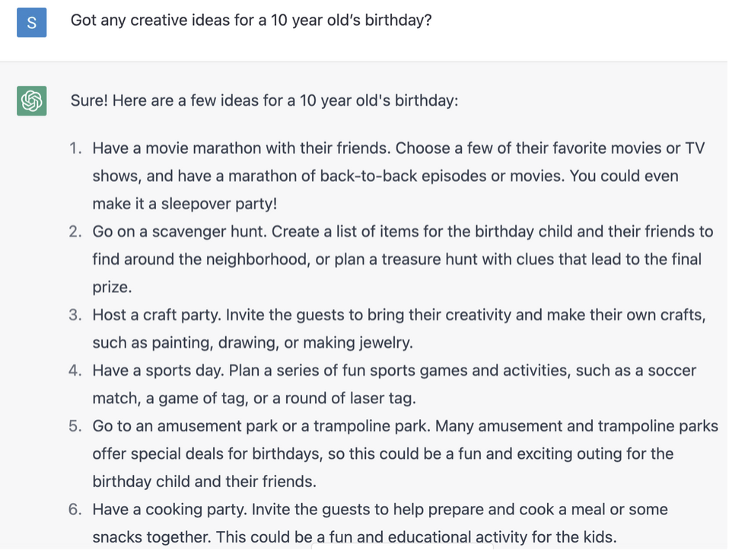732x560 pixels.
Task: Click list number 5 marker
Action: tap(75, 426)
